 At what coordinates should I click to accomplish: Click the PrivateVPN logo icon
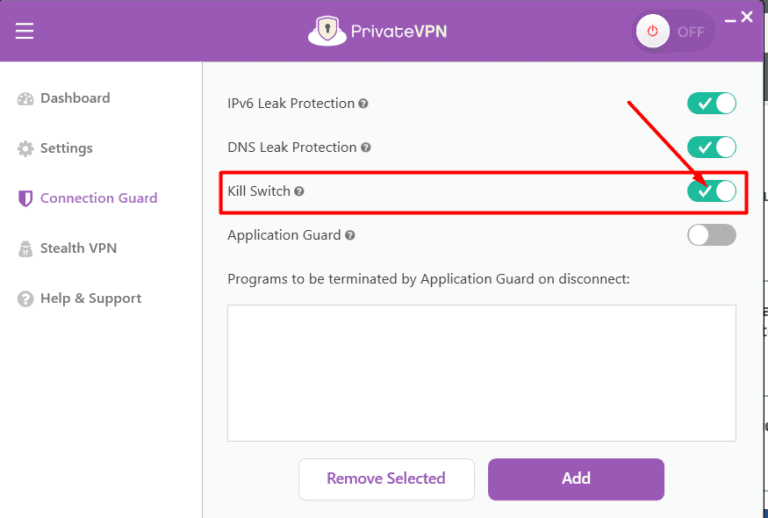(x=327, y=31)
